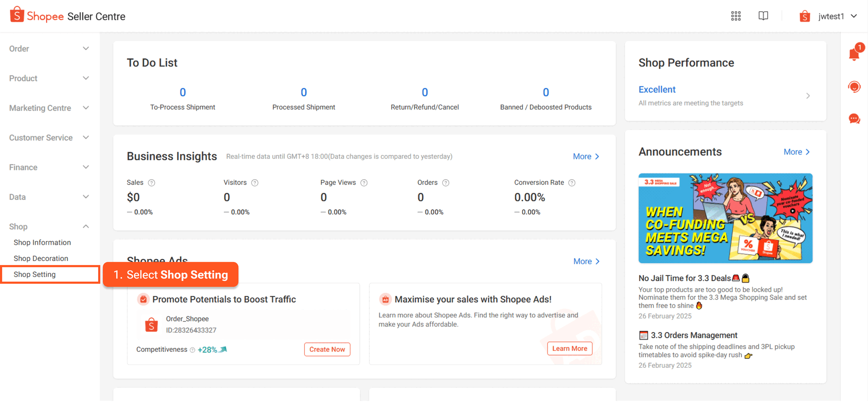
Task: Click the help icon beside Page Views
Action: click(364, 183)
